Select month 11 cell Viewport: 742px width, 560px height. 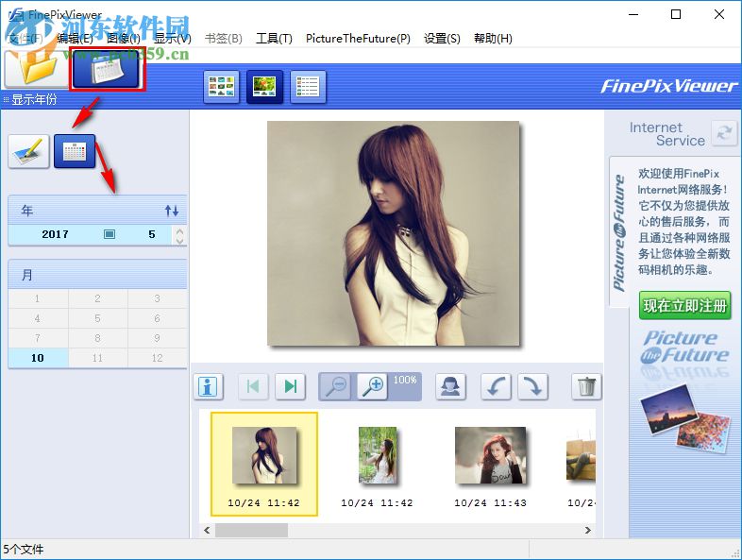click(97, 358)
